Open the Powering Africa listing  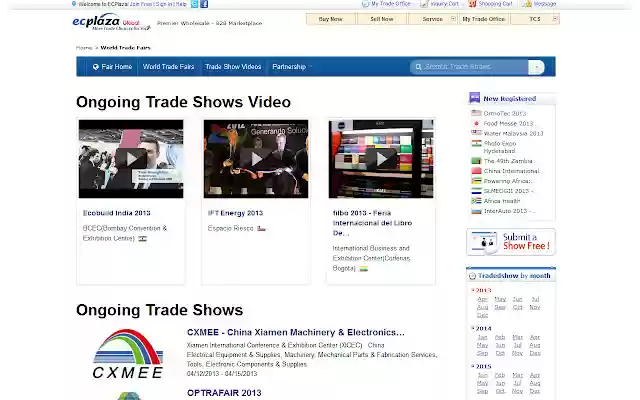coord(507,181)
